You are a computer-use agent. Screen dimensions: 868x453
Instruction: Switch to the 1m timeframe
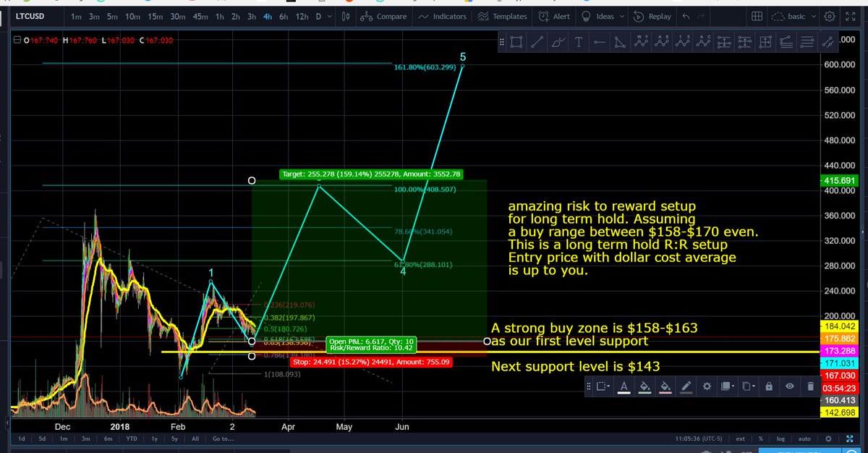[x=76, y=16]
